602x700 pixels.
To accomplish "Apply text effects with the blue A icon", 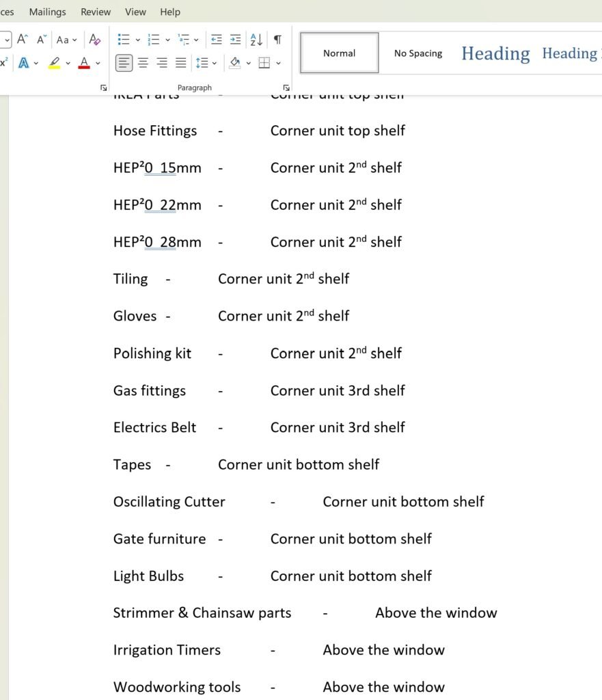I will (24, 63).
